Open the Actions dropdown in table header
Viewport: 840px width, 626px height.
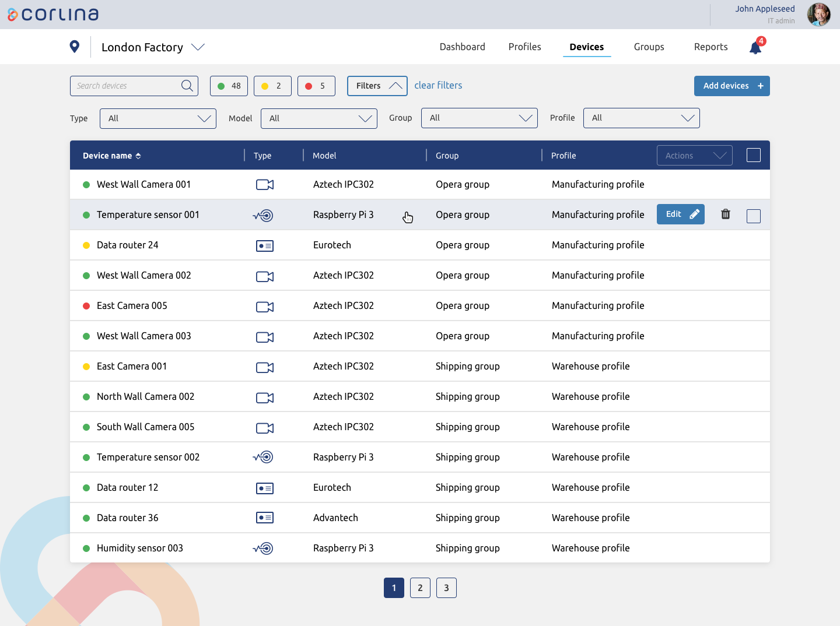695,156
